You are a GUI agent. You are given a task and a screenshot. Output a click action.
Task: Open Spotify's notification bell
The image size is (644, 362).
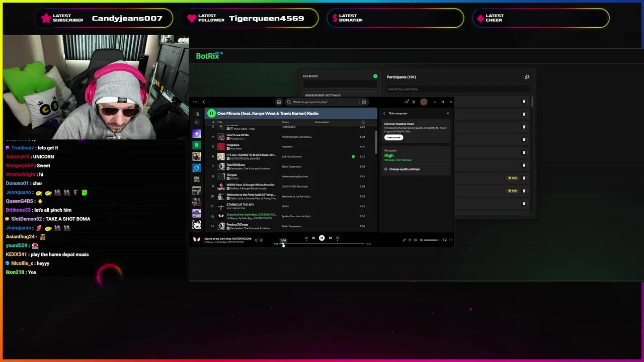[x=407, y=102]
